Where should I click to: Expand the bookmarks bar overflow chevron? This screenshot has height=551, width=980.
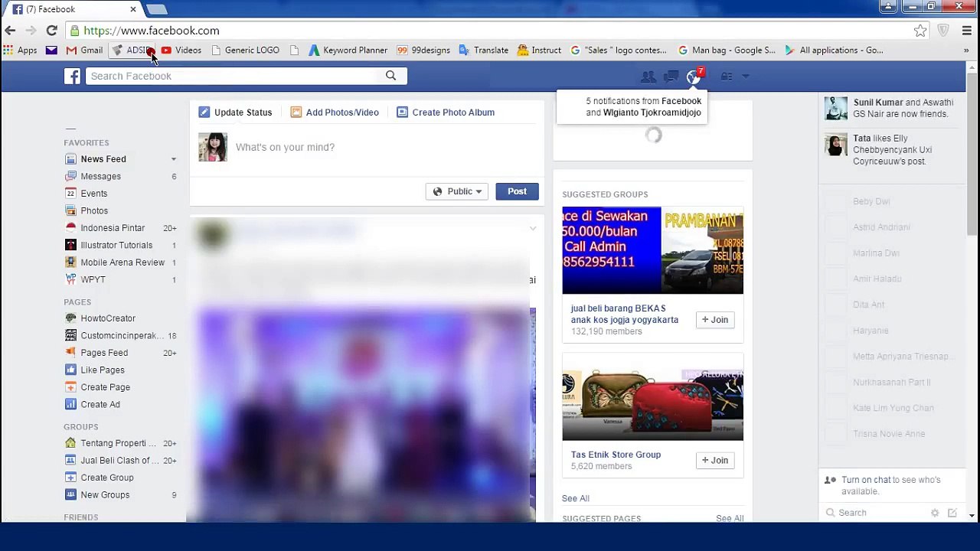[966, 51]
